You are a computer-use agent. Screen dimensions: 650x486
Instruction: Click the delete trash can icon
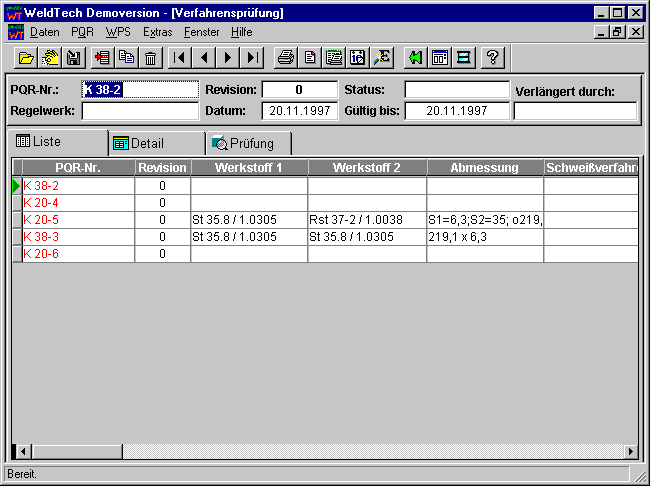pyautogui.click(x=150, y=57)
